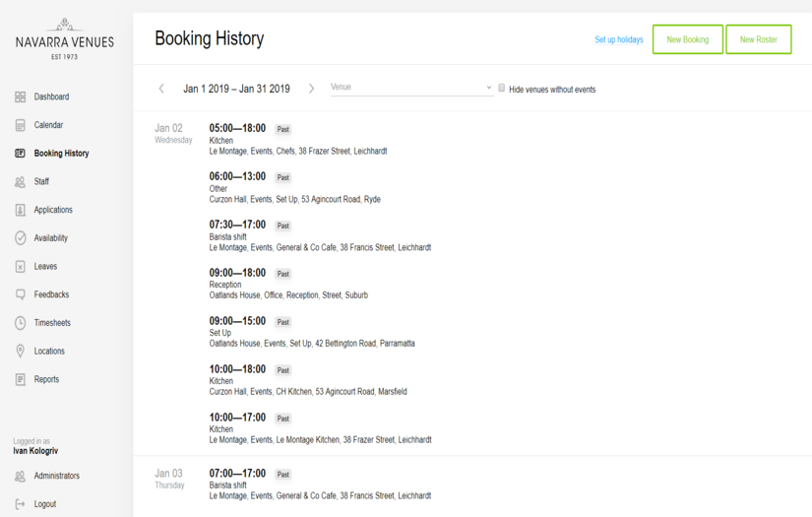Go to previous month with left chevron
This screenshot has width=812, height=517.
(161, 89)
